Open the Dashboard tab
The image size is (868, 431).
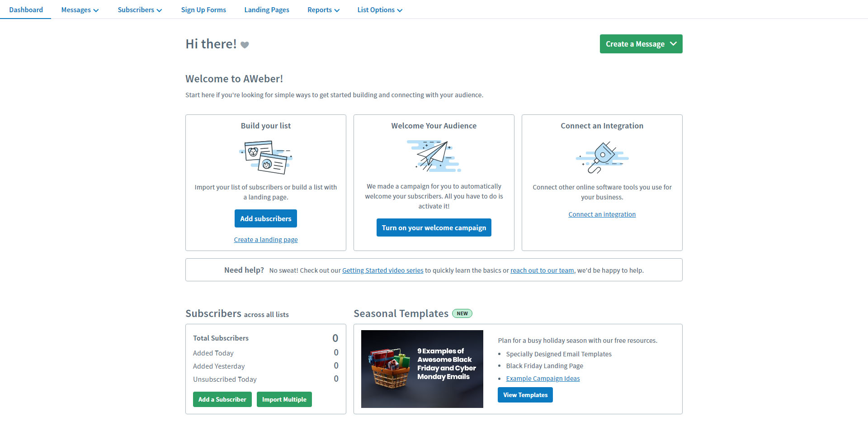(26, 10)
